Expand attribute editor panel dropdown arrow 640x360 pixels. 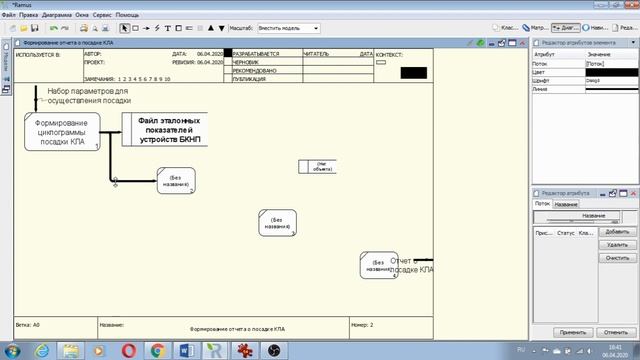[633, 42]
